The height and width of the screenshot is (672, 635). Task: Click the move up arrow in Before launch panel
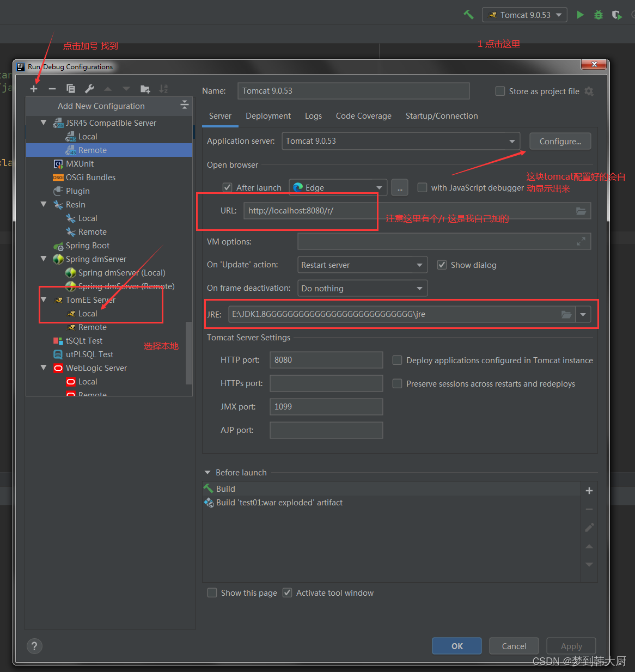click(x=589, y=546)
